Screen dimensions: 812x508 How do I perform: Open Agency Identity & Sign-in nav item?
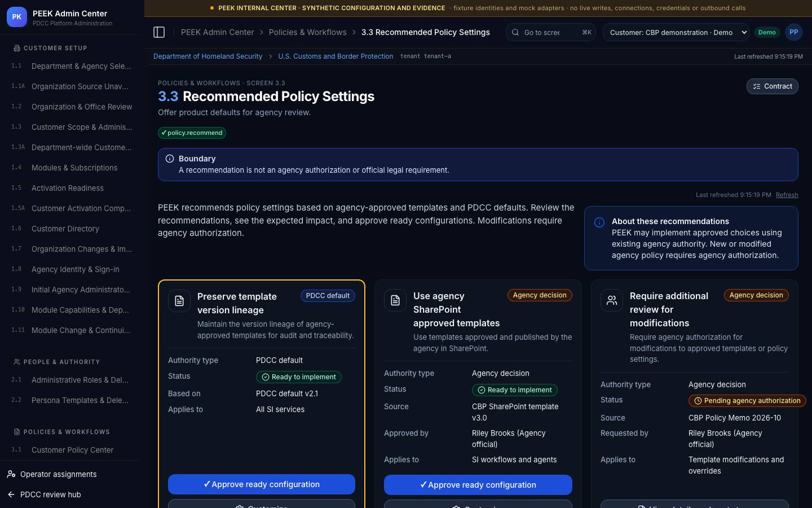pyautogui.click(x=71, y=269)
